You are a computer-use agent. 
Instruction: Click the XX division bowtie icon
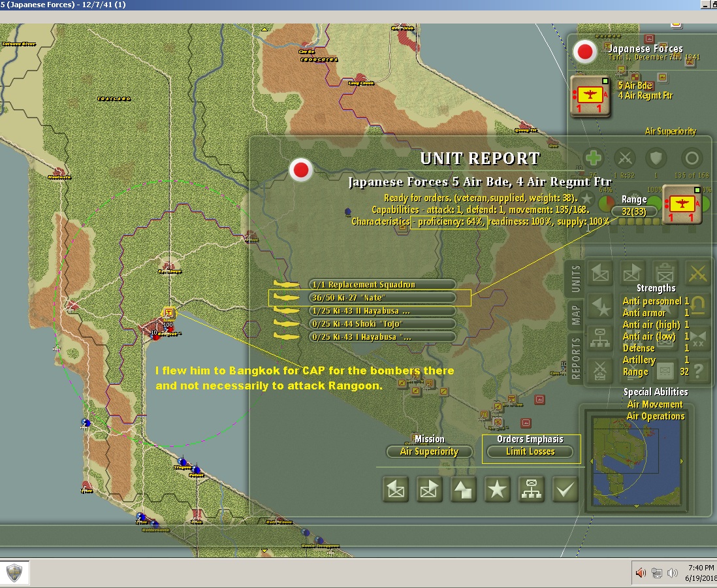click(698, 338)
